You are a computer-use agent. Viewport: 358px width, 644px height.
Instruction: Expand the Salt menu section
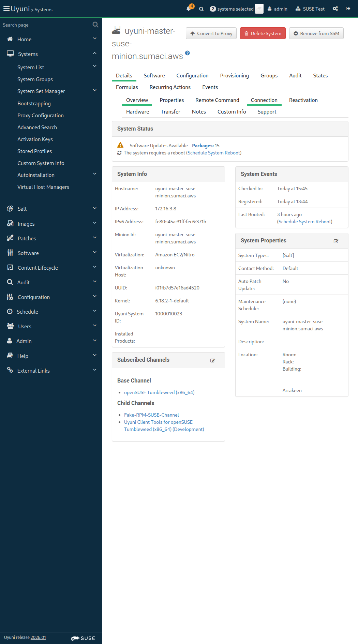point(95,208)
